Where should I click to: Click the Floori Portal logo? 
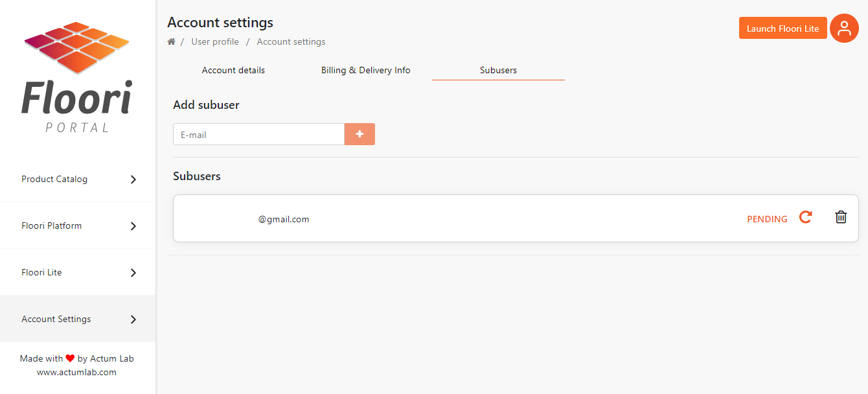tap(77, 77)
